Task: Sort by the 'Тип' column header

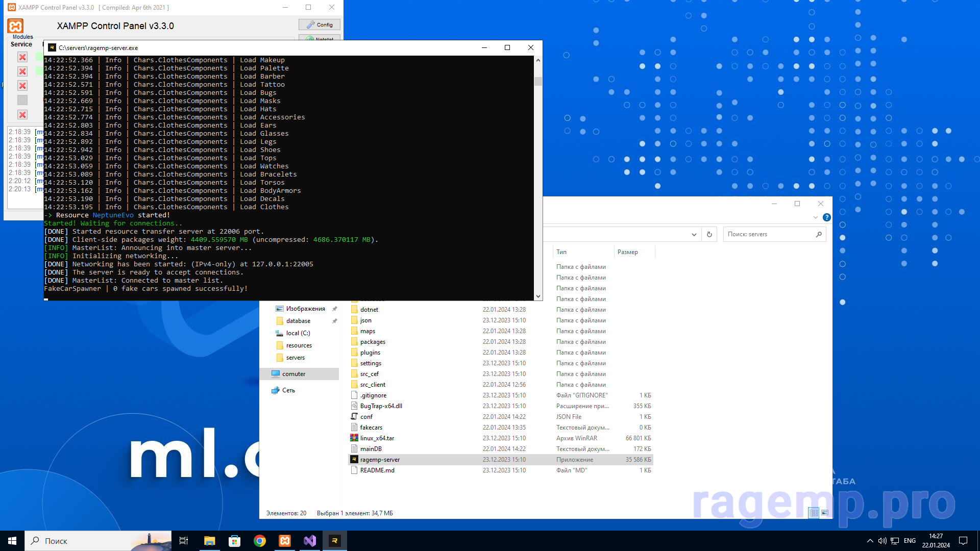Action: coord(561,252)
